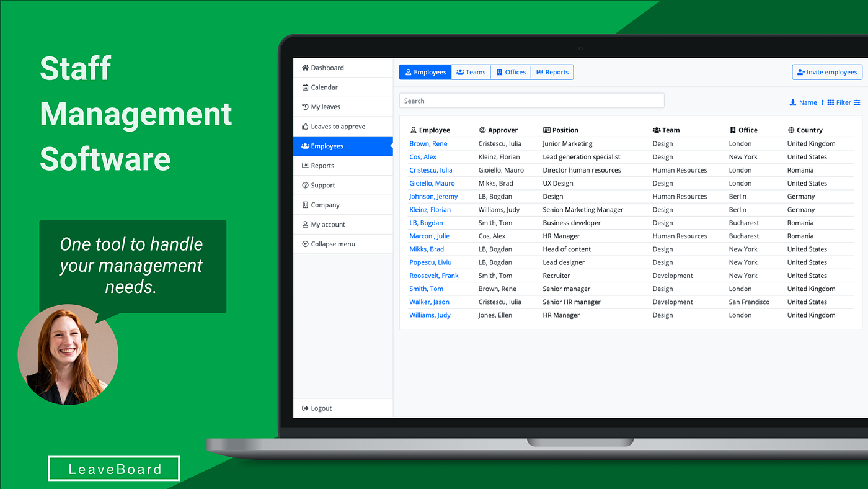Open employee Brown, Rene
This screenshot has height=489, width=868.
pos(428,144)
